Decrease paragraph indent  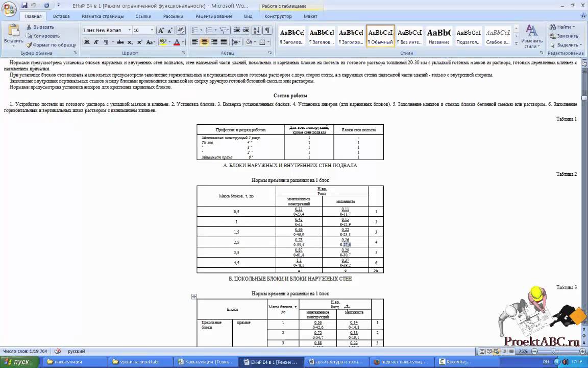coord(237,30)
